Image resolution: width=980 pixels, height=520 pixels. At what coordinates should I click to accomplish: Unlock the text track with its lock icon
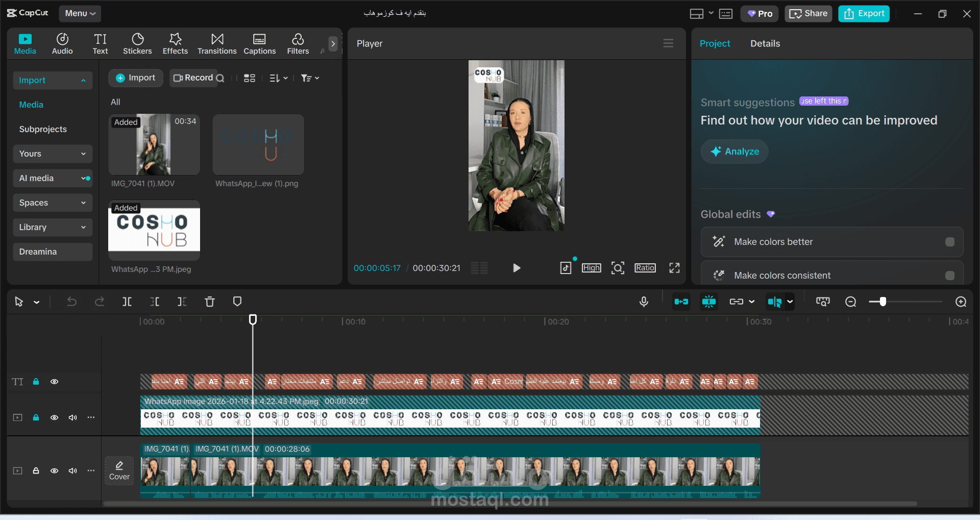(x=36, y=382)
